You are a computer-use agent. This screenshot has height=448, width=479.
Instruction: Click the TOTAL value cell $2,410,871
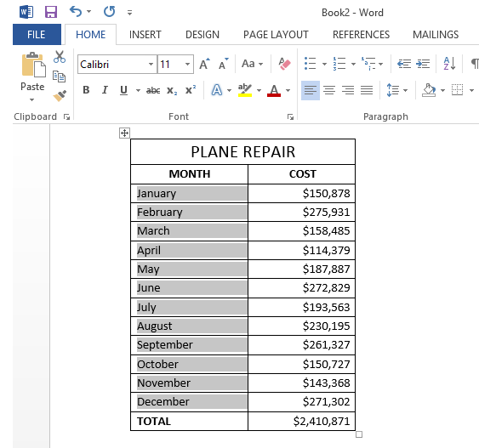click(x=302, y=421)
